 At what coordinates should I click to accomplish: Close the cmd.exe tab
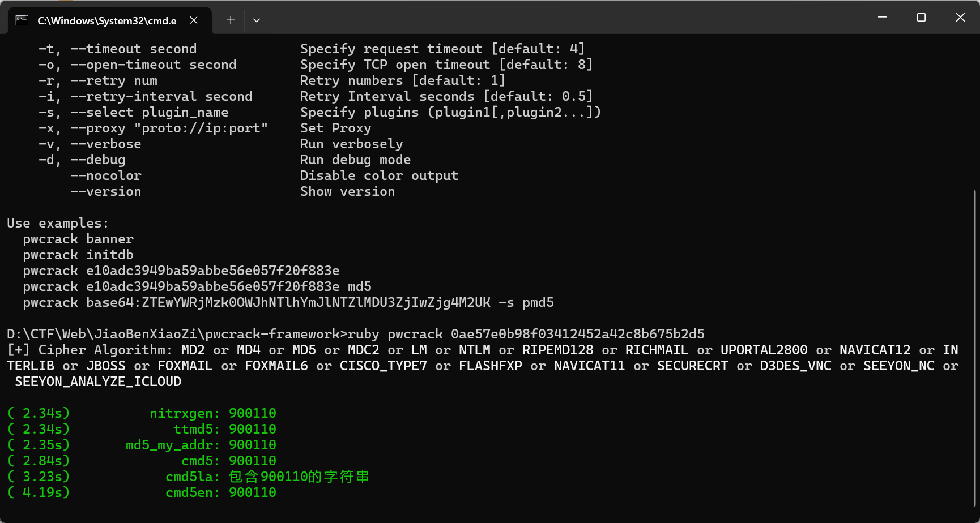coord(194,20)
